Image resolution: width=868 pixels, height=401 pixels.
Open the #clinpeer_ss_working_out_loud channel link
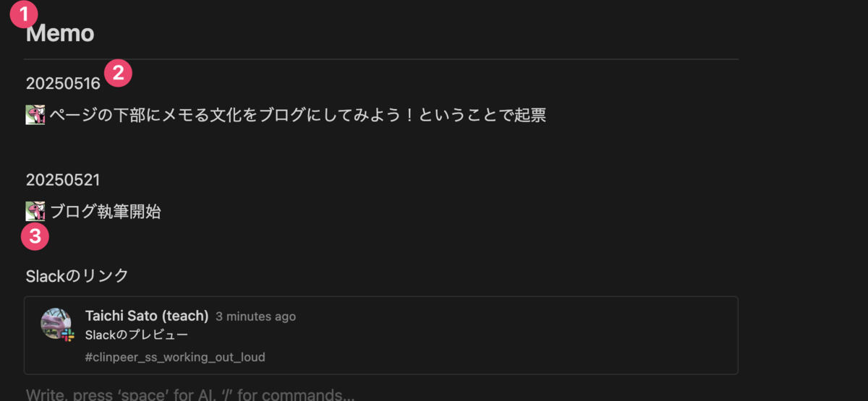[175, 357]
